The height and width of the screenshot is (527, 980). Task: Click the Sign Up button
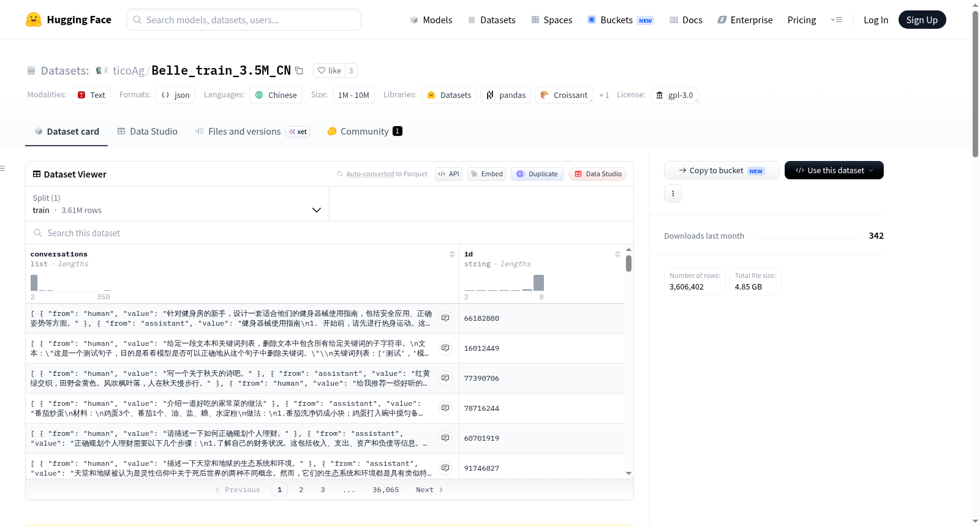tap(922, 20)
